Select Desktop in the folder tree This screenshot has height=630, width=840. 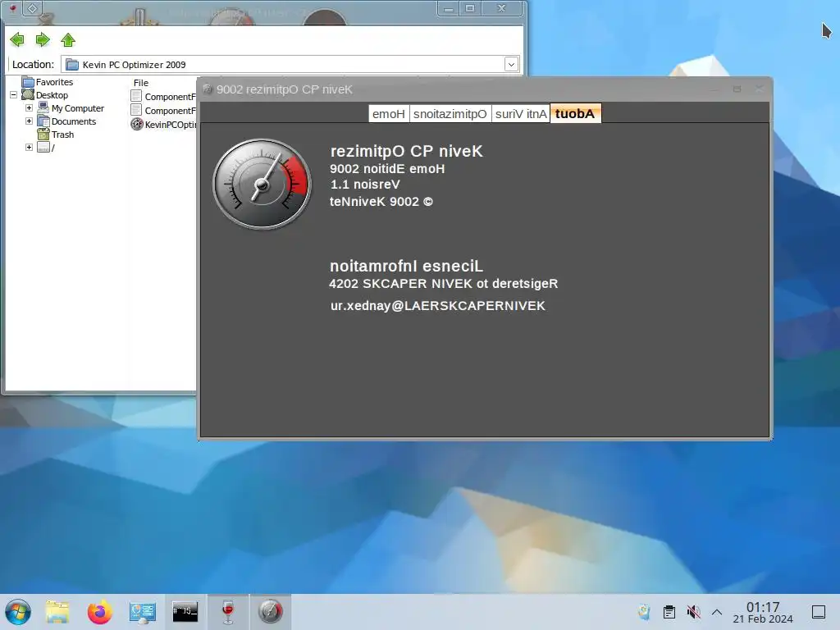click(52, 95)
